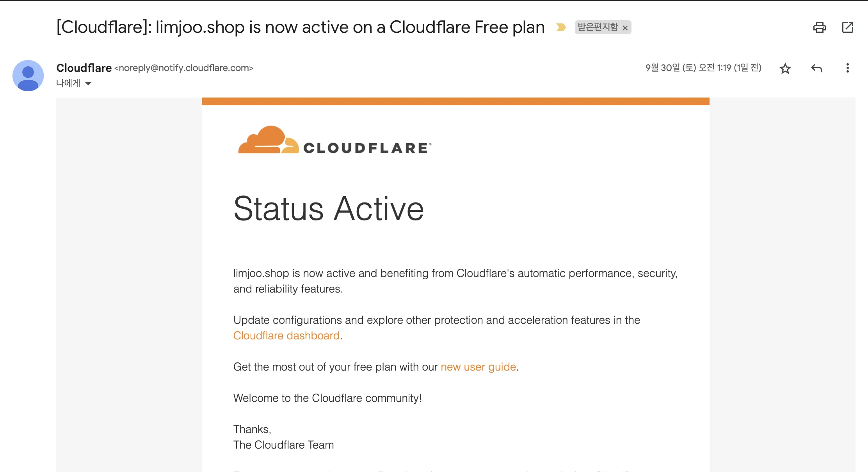Click the 'Welcome to the Cloudflare community!' line
This screenshot has height=472, width=868.
coord(327,398)
